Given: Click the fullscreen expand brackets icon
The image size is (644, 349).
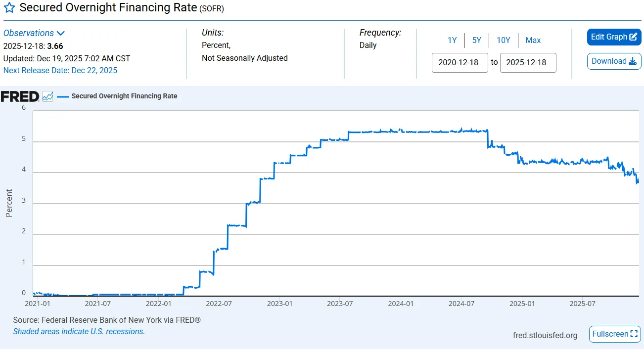Looking at the screenshot, I should pyautogui.click(x=634, y=334).
